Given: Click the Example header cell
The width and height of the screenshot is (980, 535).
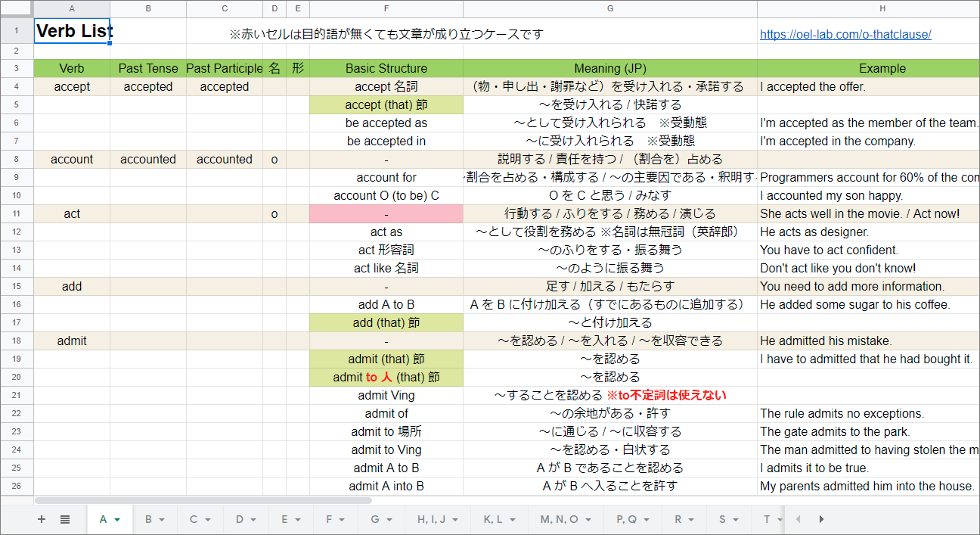Looking at the screenshot, I should tap(868, 68).
